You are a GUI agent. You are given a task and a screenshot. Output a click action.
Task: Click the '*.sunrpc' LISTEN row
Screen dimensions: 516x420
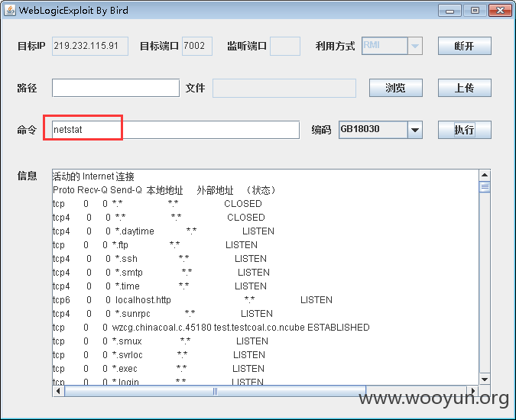click(x=163, y=314)
